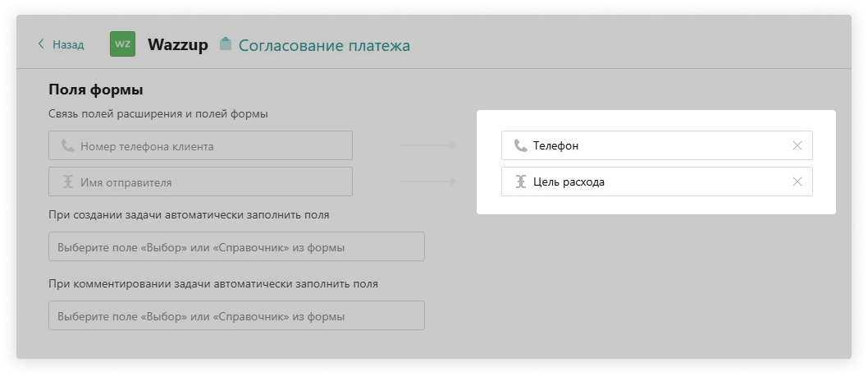Click the phone icon in Номер телефона клиента
The height and width of the screenshot is (377, 868).
point(67,146)
